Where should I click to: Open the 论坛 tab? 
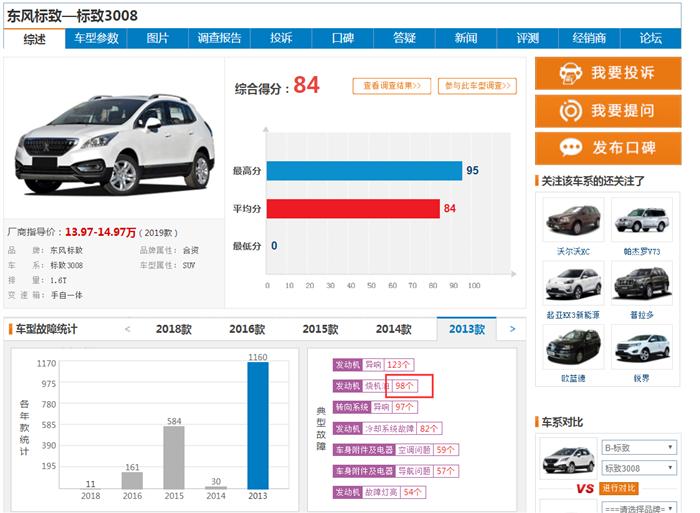[x=650, y=38]
